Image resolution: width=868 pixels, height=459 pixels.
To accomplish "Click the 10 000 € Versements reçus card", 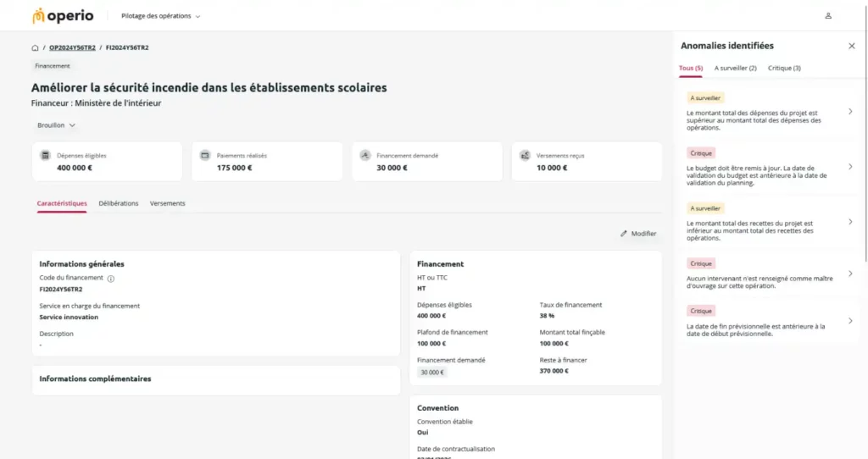I will point(587,162).
